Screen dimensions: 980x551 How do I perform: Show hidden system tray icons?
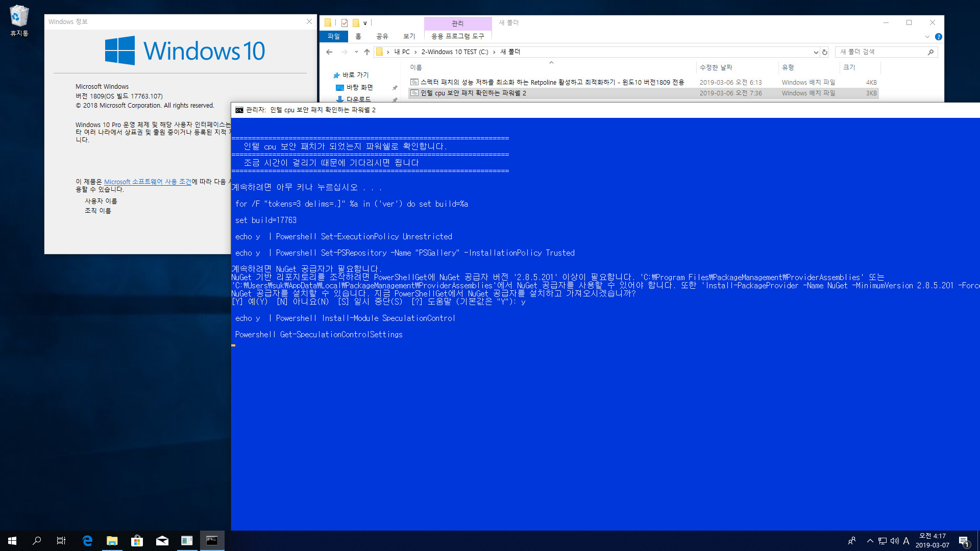(870, 541)
